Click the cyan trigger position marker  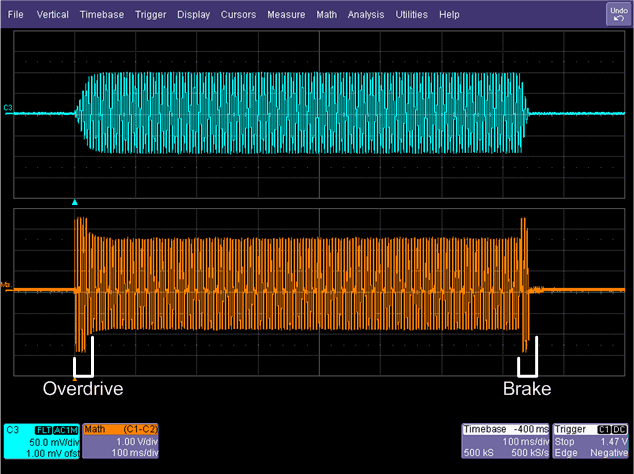[x=75, y=203]
